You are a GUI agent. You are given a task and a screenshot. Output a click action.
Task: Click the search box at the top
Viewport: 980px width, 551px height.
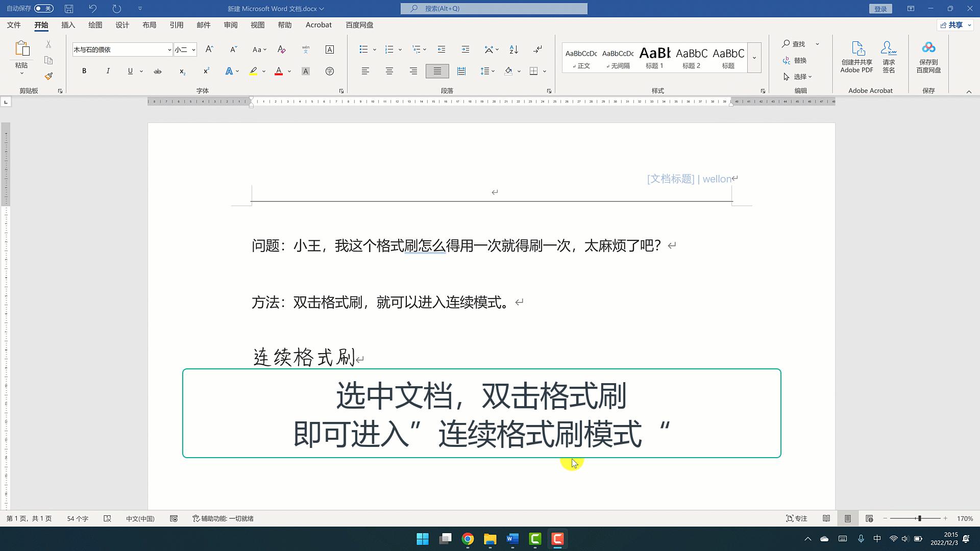pos(494,8)
